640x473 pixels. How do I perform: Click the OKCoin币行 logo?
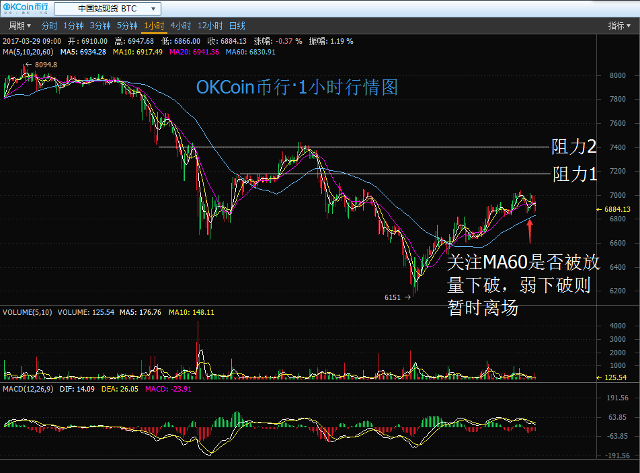tap(26, 8)
